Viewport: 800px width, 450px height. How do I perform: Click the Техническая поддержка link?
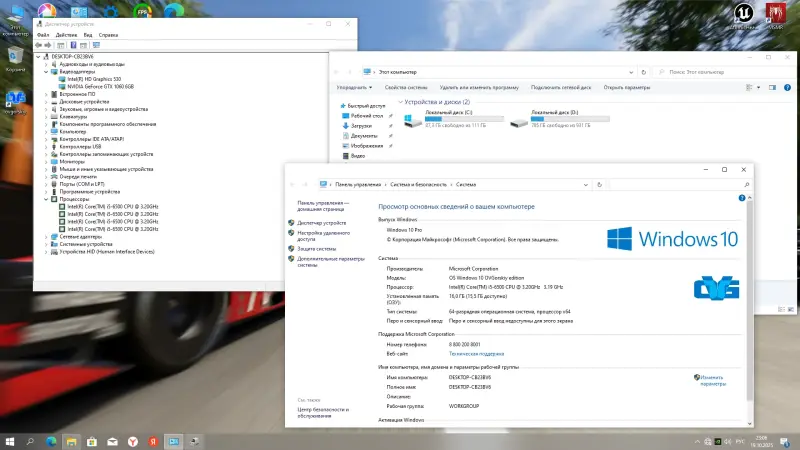(474, 353)
